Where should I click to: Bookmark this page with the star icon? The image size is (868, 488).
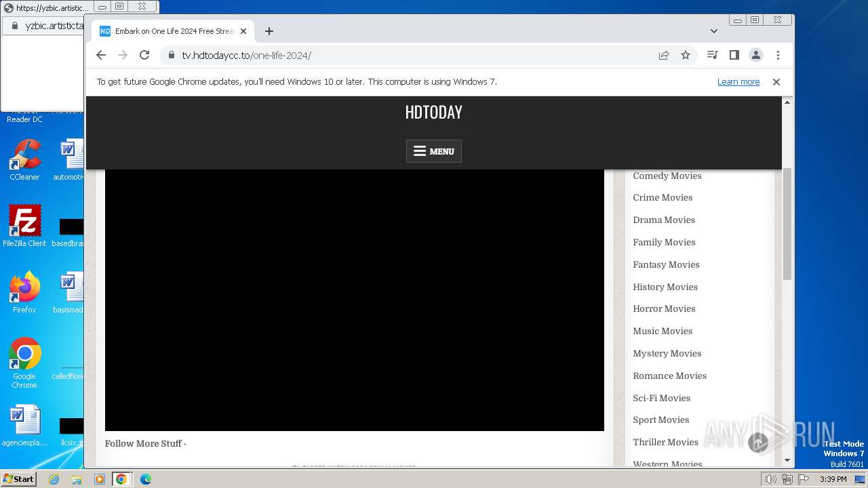(686, 55)
